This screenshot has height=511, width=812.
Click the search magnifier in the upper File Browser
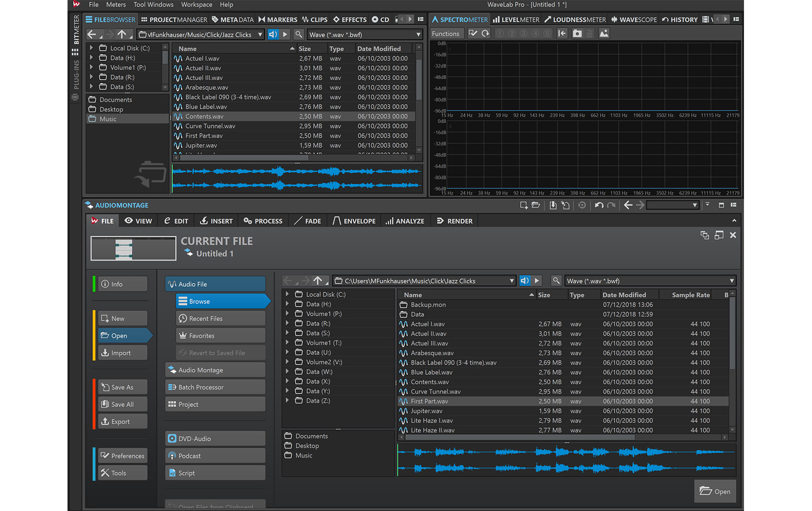[x=299, y=35]
